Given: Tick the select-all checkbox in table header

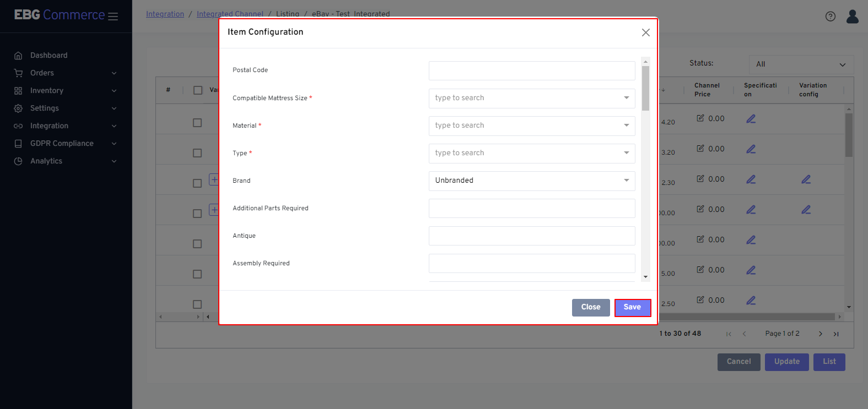Looking at the screenshot, I should tap(198, 90).
